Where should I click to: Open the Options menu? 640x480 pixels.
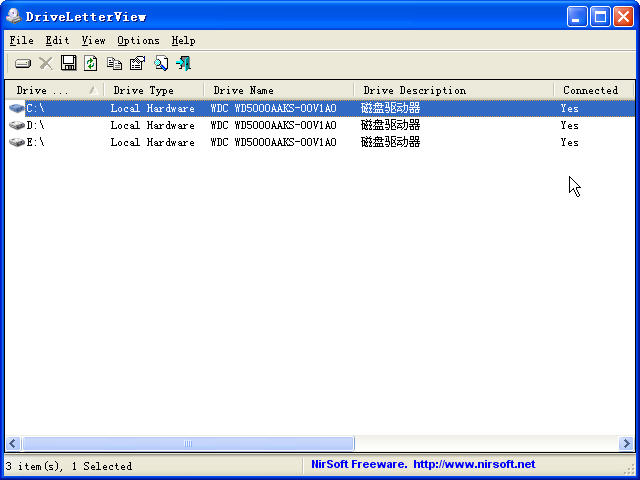138,40
